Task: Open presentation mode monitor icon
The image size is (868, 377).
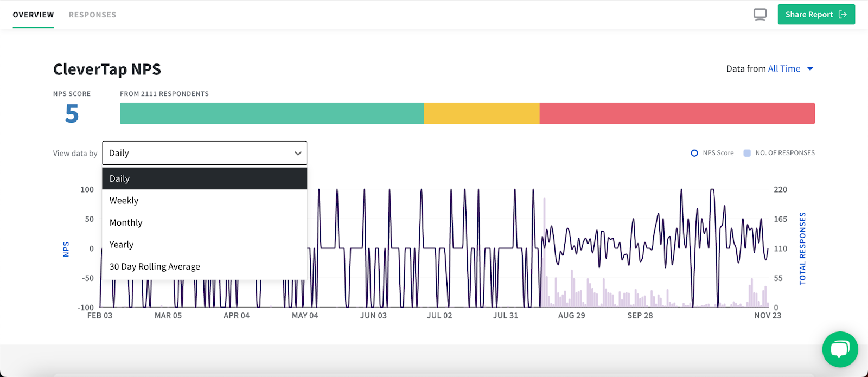Action: 760,15
